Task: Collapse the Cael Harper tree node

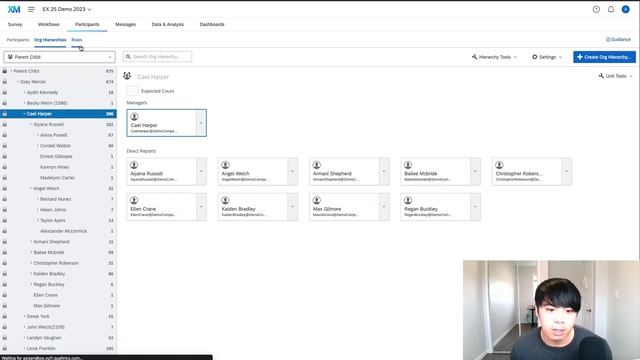Action: pos(24,113)
